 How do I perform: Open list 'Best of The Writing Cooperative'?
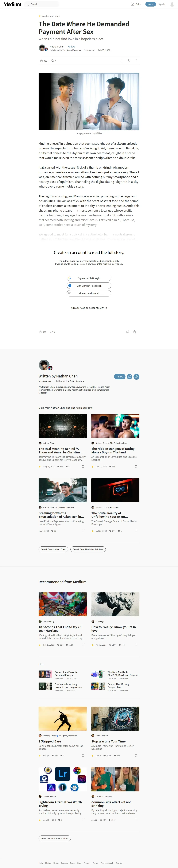(118, 686)
